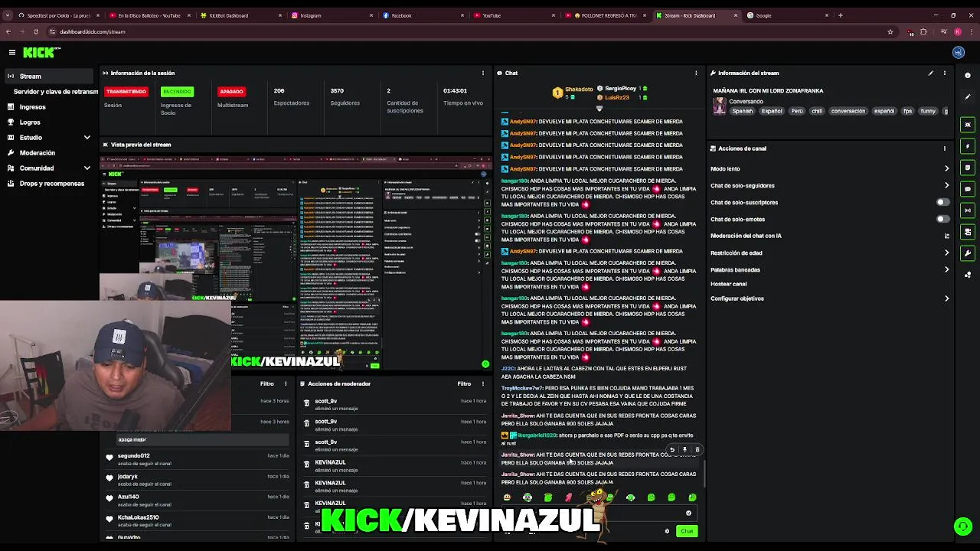Open Stream in the sidebar
Screen dimensions: 980x551
click(49, 77)
